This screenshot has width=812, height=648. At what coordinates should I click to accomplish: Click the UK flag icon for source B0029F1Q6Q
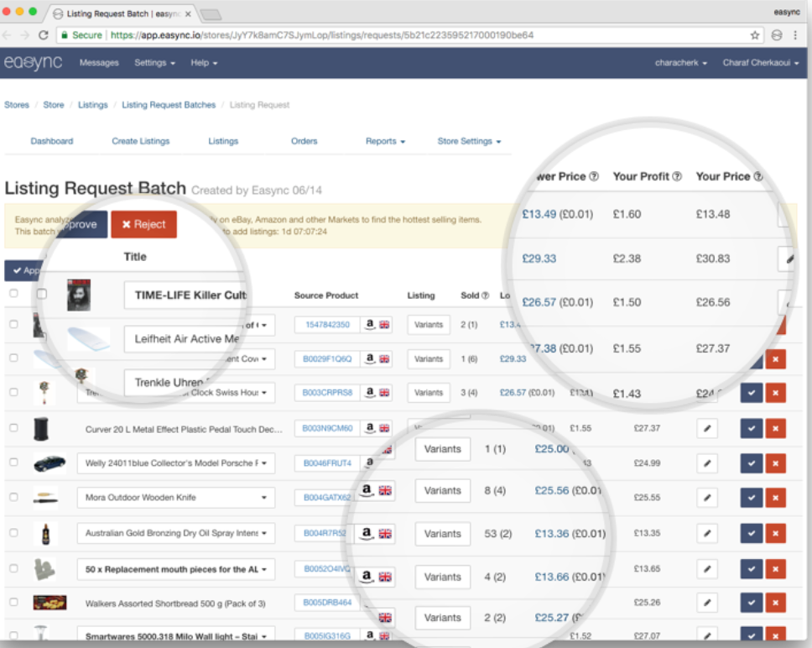click(384, 358)
